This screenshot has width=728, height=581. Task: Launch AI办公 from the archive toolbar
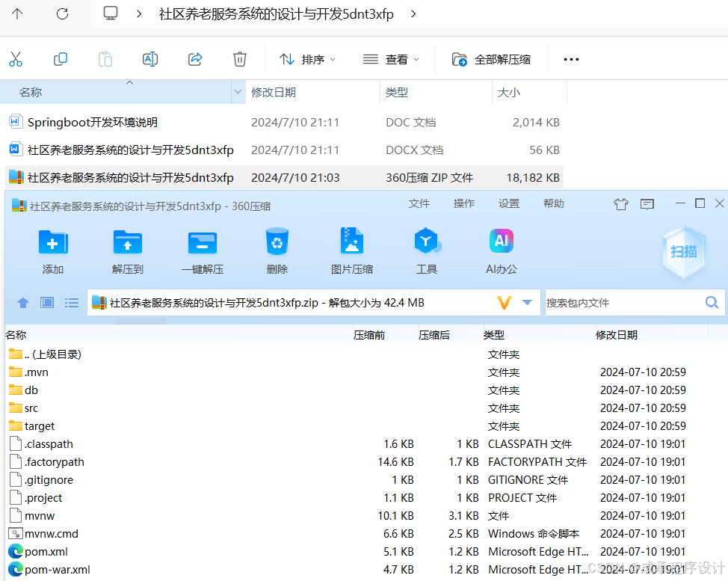pos(501,250)
